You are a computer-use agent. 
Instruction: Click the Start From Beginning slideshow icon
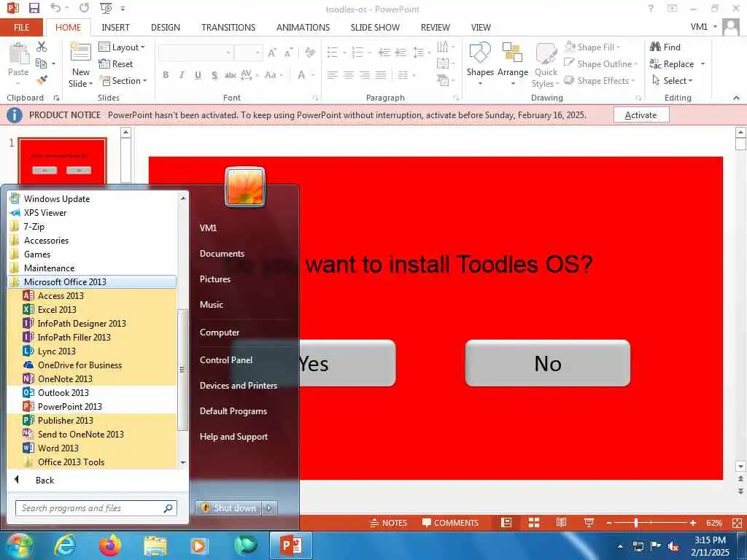coord(106,8)
